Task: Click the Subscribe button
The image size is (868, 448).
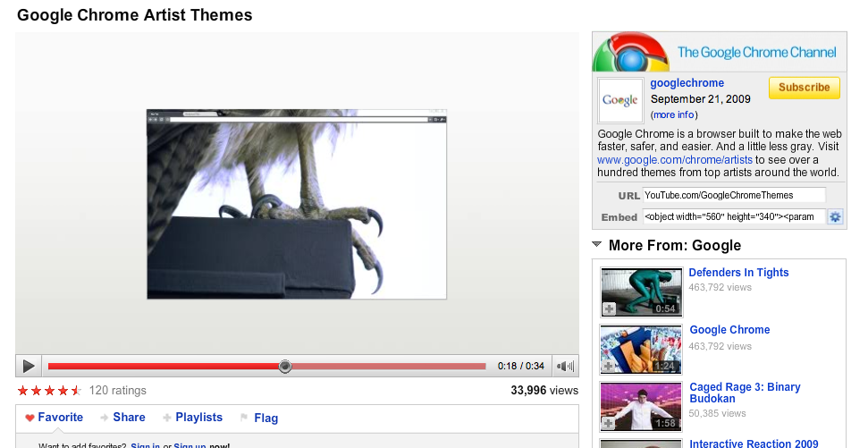Action: click(x=805, y=88)
